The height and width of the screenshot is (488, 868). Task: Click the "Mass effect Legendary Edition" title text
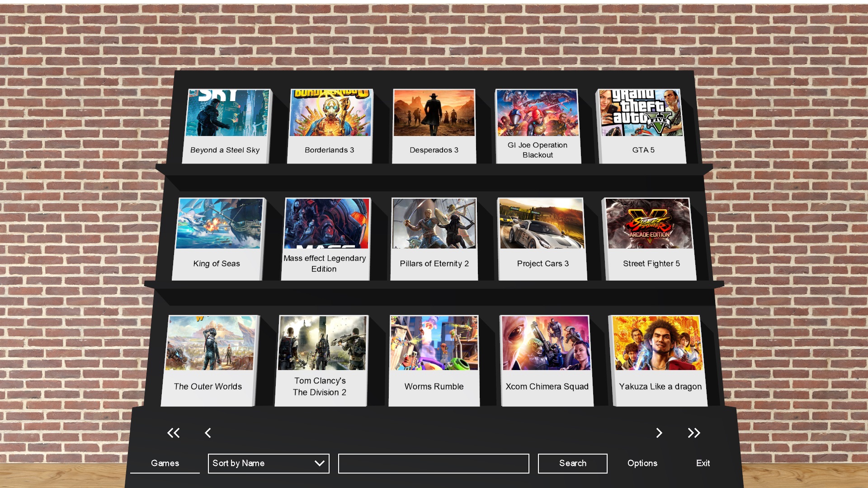[x=325, y=263]
